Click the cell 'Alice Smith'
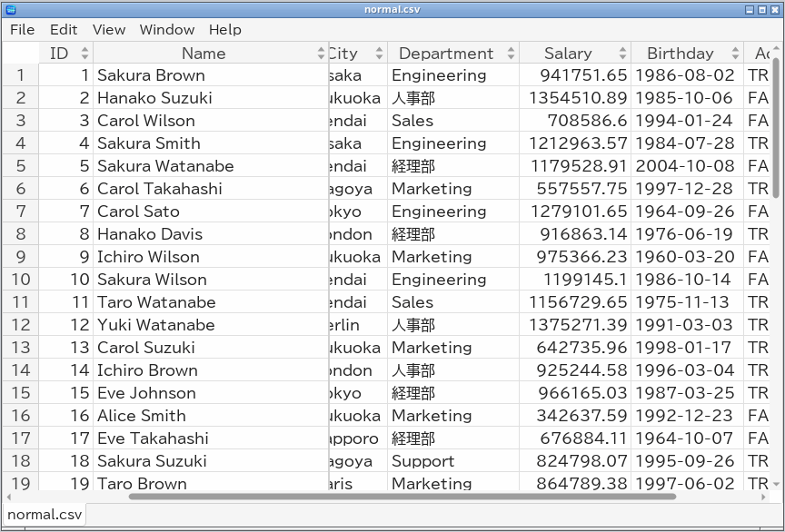 (211, 416)
